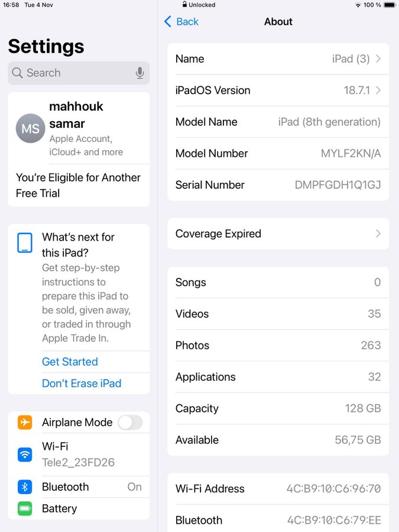
Task: Tap the Serial Number row
Action: 278,185
